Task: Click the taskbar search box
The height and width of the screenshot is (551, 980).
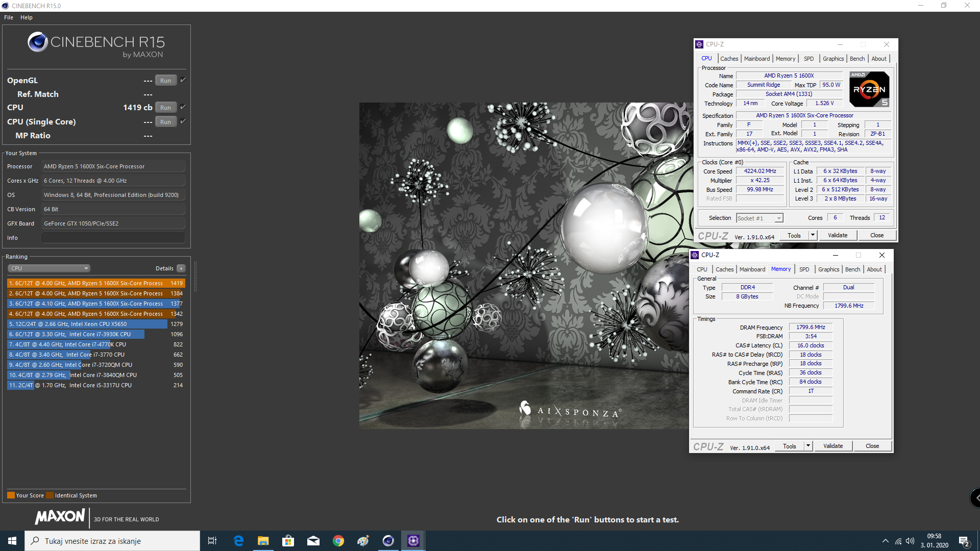Action: (x=112, y=541)
